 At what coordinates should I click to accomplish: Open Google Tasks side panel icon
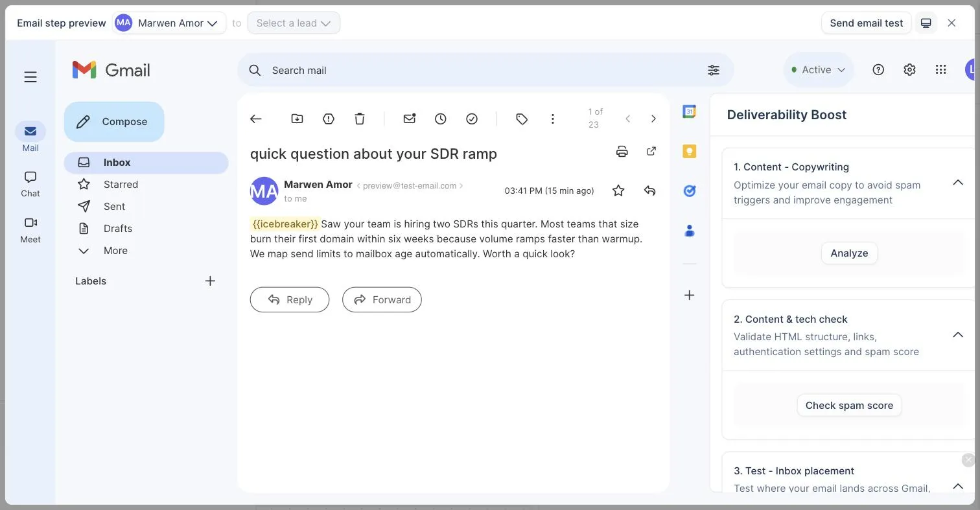(x=690, y=191)
